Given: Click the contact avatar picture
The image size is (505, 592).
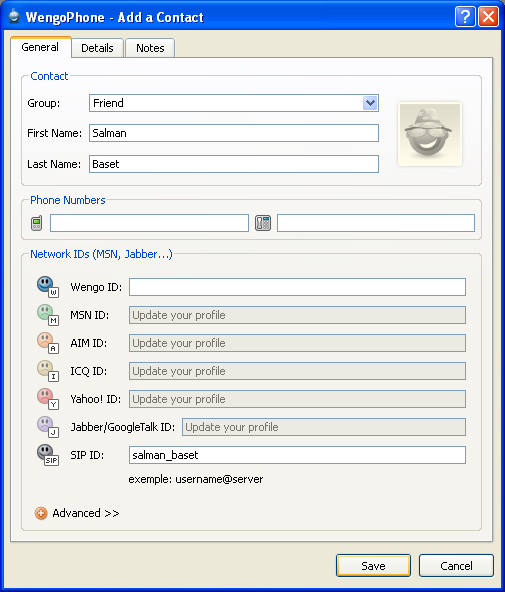Looking at the screenshot, I should (430, 134).
